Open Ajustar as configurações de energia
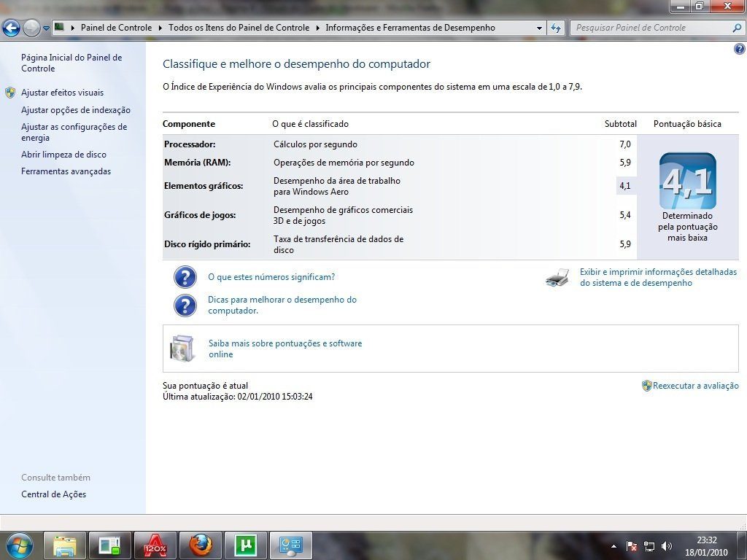Screen dimensions: 747x560 [74, 133]
